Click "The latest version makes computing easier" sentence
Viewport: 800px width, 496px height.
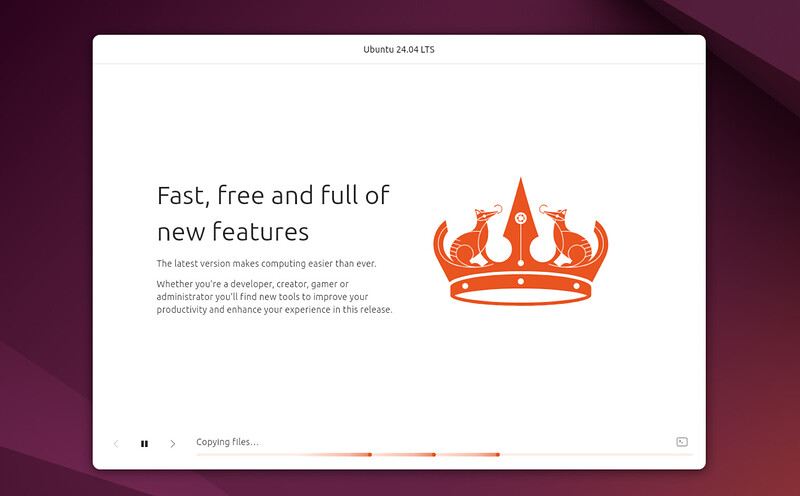pyautogui.click(x=266, y=263)
